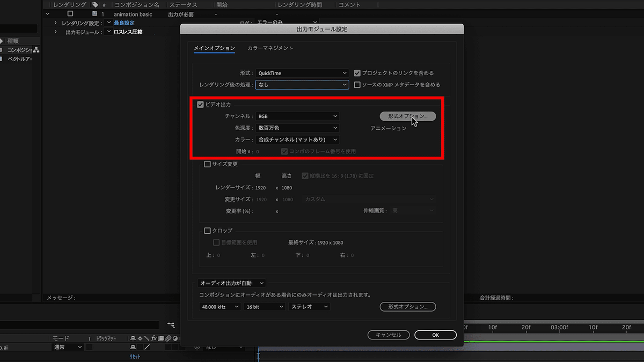
Task: Click the collapse transformations sun icon in header
Action: tap(140, 338)
